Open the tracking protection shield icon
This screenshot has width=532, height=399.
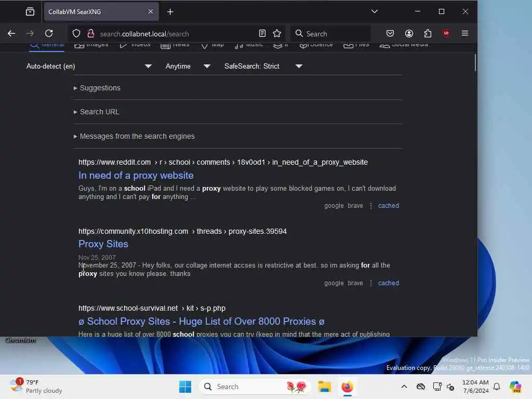coord(76,33)
